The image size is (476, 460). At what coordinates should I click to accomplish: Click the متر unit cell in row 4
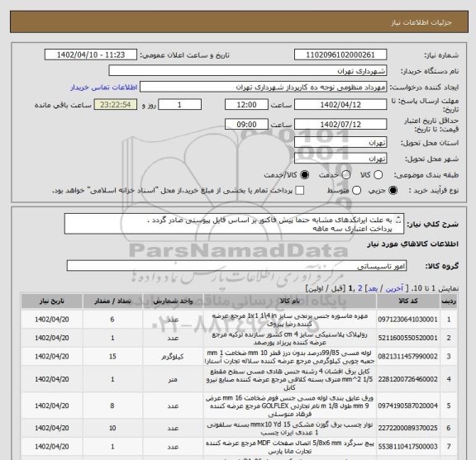point(173,379)
